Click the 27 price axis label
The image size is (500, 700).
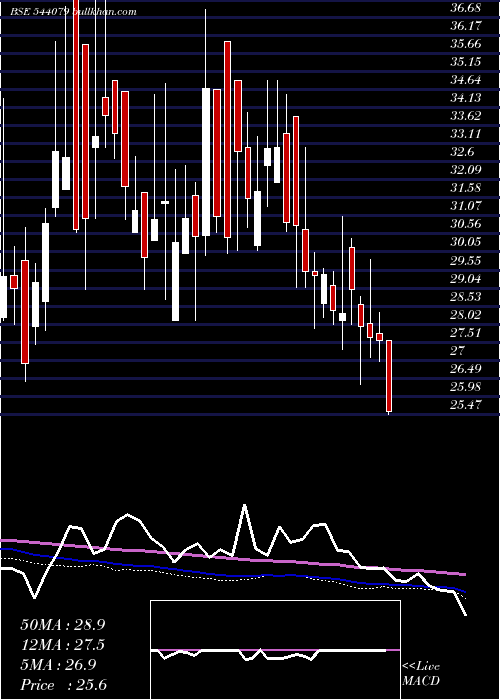[x=458, y=350]
